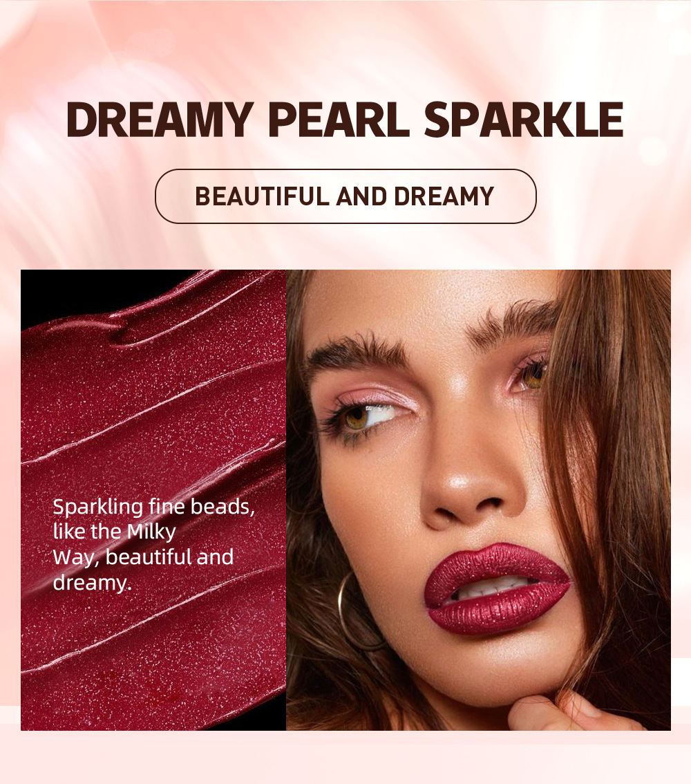Viewport: 691px width, 784px height.
Task: Click the BEAUTIFUL AND DREAMY pill button
Action: tap(345, 196)
